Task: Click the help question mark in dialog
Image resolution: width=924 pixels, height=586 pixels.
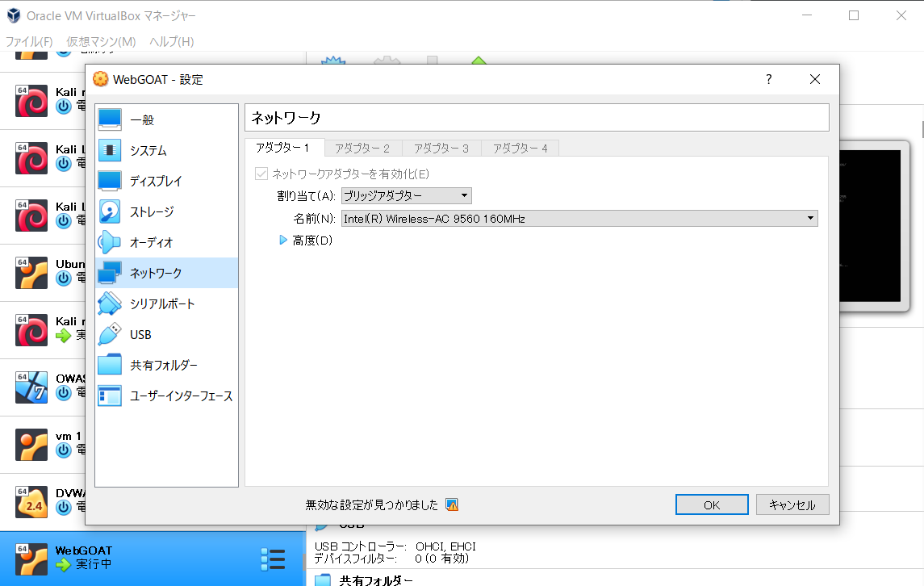Action: click(x=768, y=79)
